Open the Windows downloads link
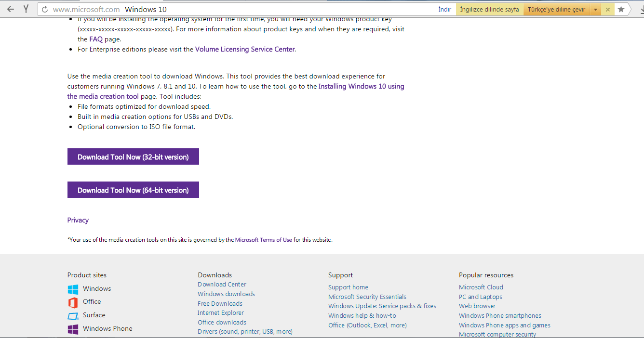 click(226, 294)
